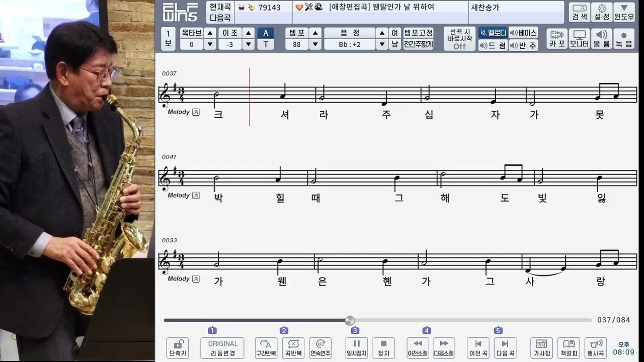Click the clock showing 오후 08:09
644x362 pixels.
(x=623, y=348)
